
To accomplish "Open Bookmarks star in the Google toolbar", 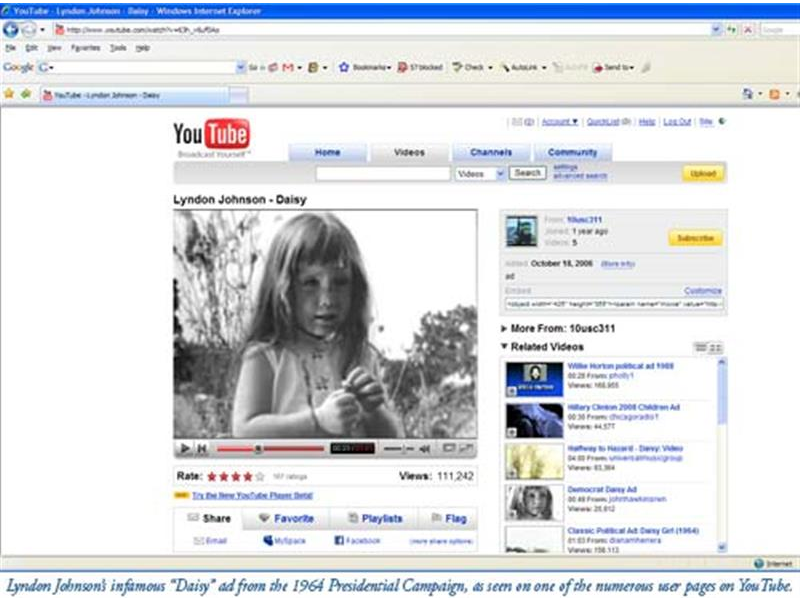I will (x=344, y=67).
